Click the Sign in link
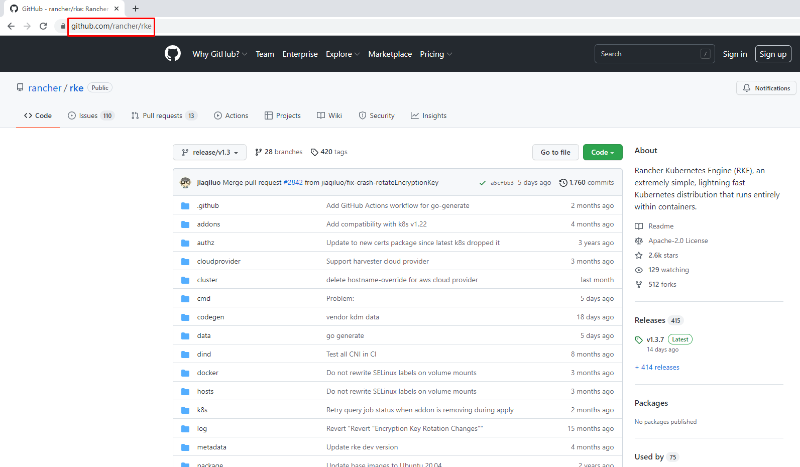The image size is (800, 467). click(x=735, y=54)
